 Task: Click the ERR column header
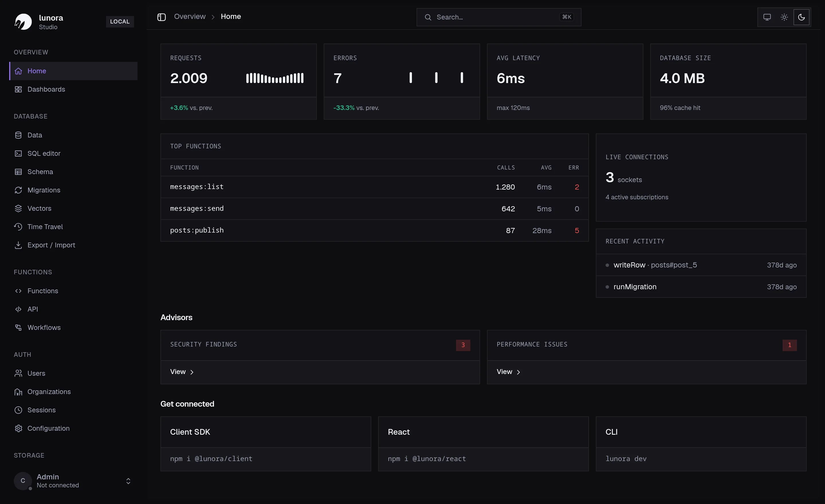point(573,168)
